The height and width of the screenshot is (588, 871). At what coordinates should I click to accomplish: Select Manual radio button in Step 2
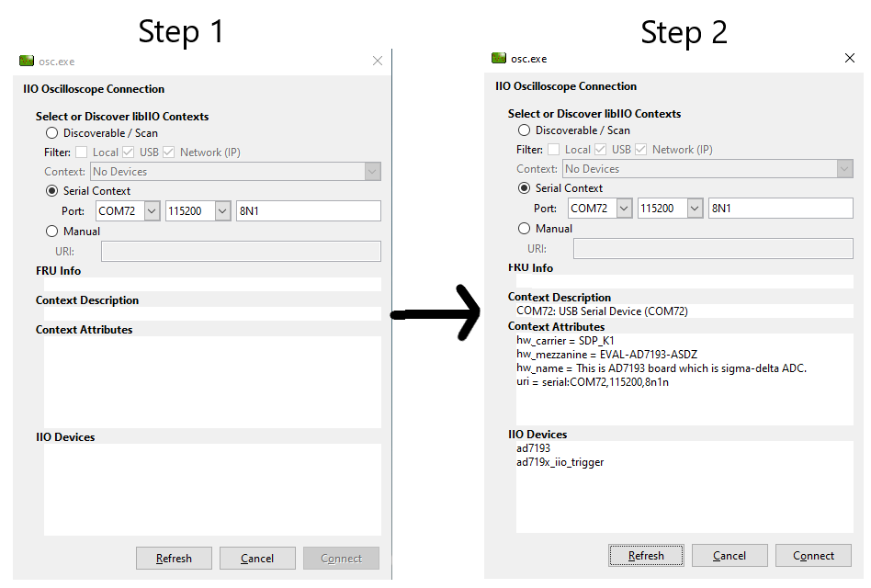coord(524,228)
